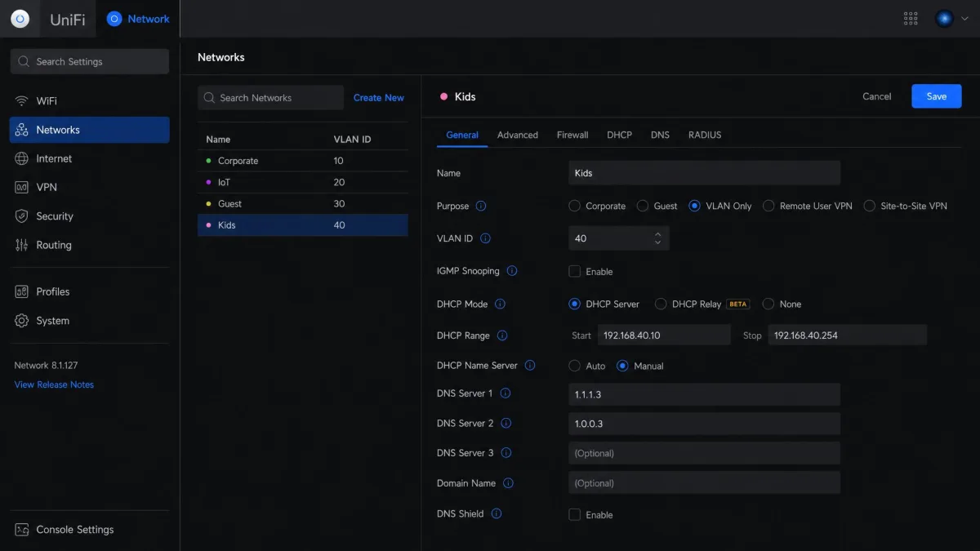
Task: Select the Kids network row
Action: tap(303, 225)
